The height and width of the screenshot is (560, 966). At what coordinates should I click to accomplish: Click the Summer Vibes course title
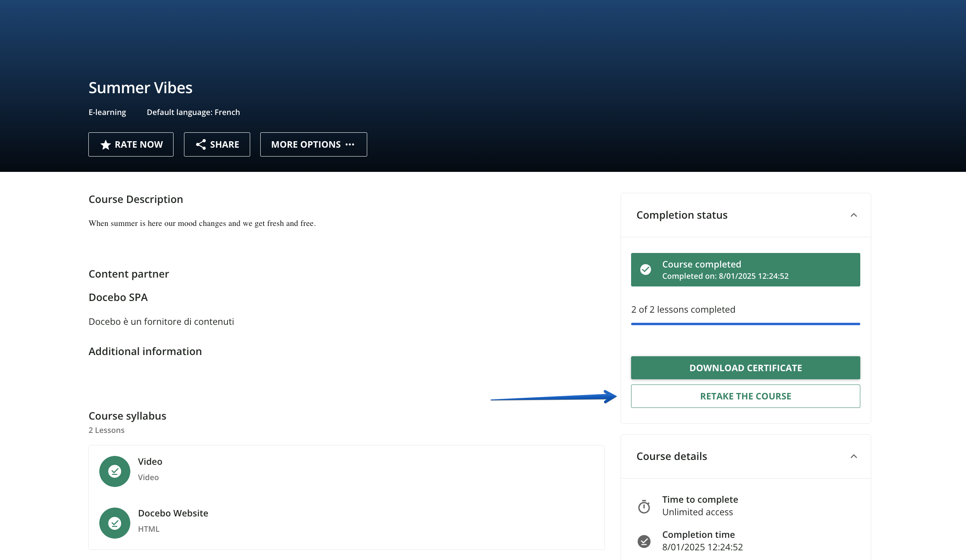140,88
